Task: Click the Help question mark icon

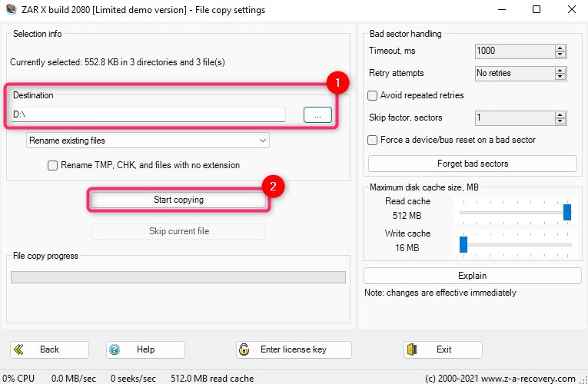Action: (115, 349)
